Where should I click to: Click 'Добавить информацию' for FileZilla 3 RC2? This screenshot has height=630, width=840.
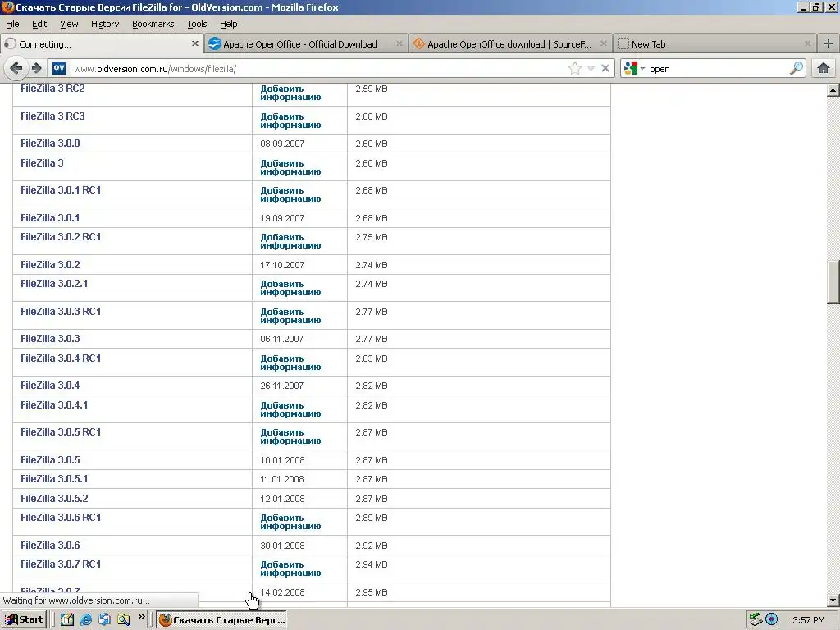pos(290,93)
